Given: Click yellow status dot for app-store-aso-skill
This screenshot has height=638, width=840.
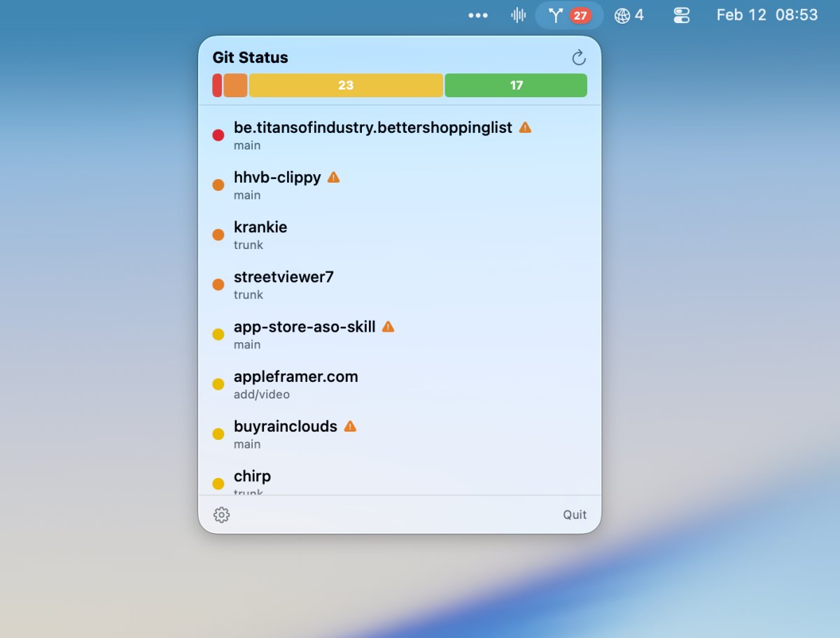Looking at the screenshot, I should tap(218, 334).
